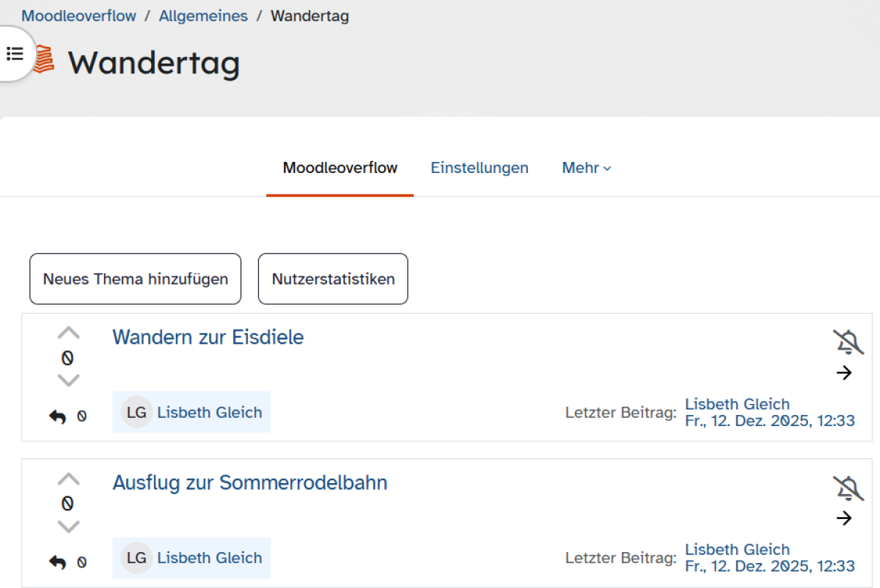Image resolution: width=880 pixels, height=588 pixels.
Task: Go to Allgemeines in the breadcrumb
Action: click(203, 16)
